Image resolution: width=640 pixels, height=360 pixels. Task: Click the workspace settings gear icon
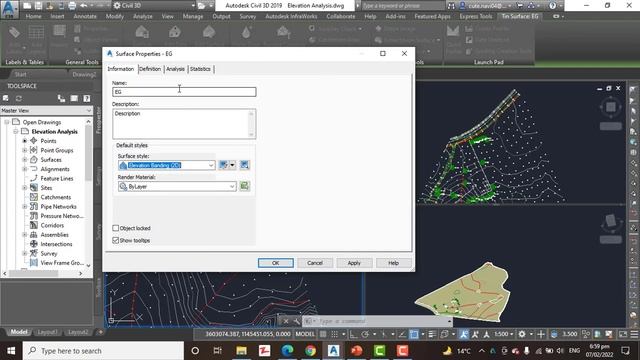coord(522,334)
